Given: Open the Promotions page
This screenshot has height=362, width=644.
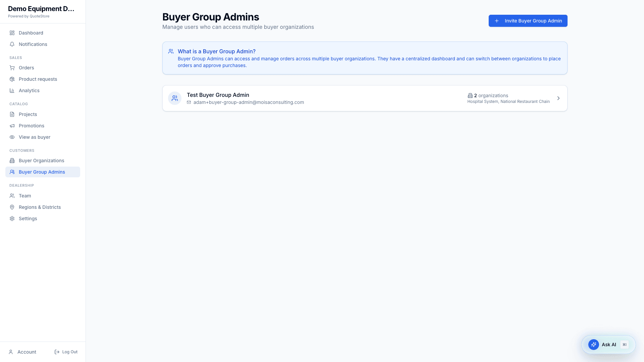Looking at the screenshot, I should coord(43,126).
